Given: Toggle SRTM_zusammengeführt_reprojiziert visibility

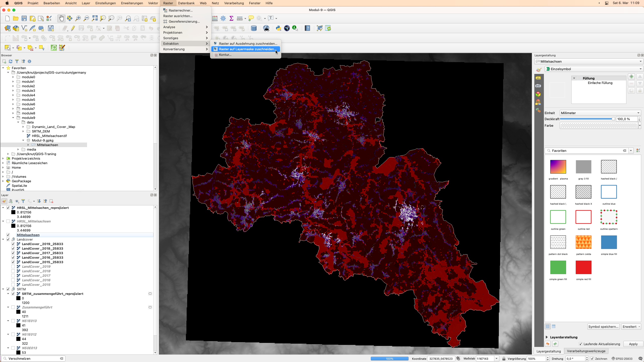Looking at the screenshot, I should tap(13, 294).
